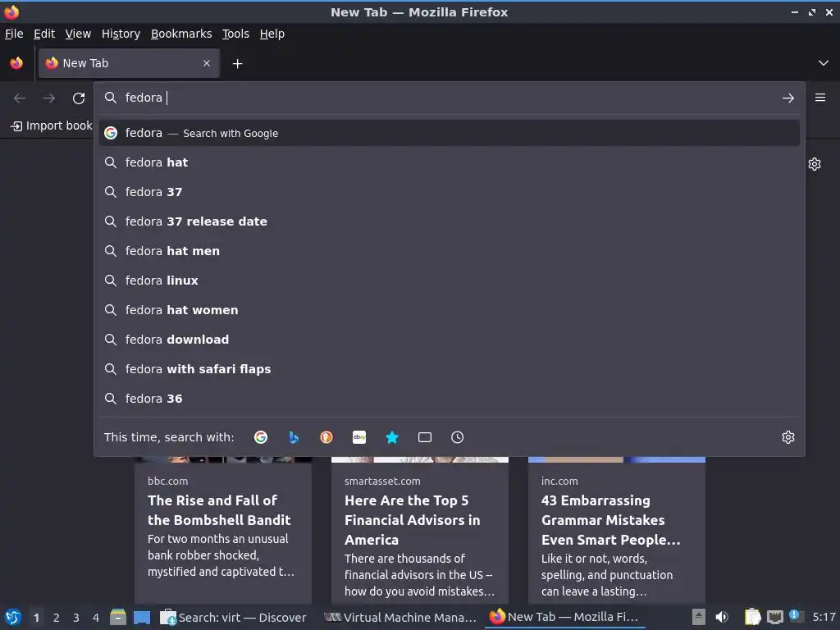Click the Go arrow in the address bar
Viewport: 840px width, 630px height.
coord(787,98)
